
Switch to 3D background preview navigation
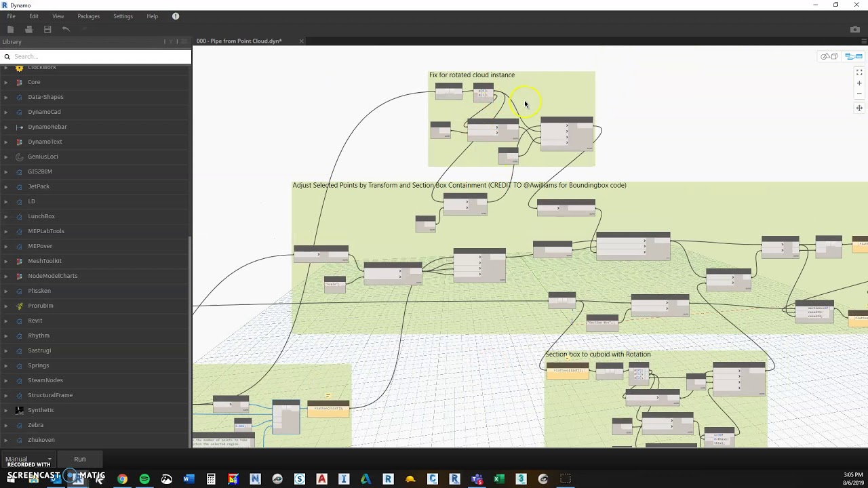click(x=829, y=56)
